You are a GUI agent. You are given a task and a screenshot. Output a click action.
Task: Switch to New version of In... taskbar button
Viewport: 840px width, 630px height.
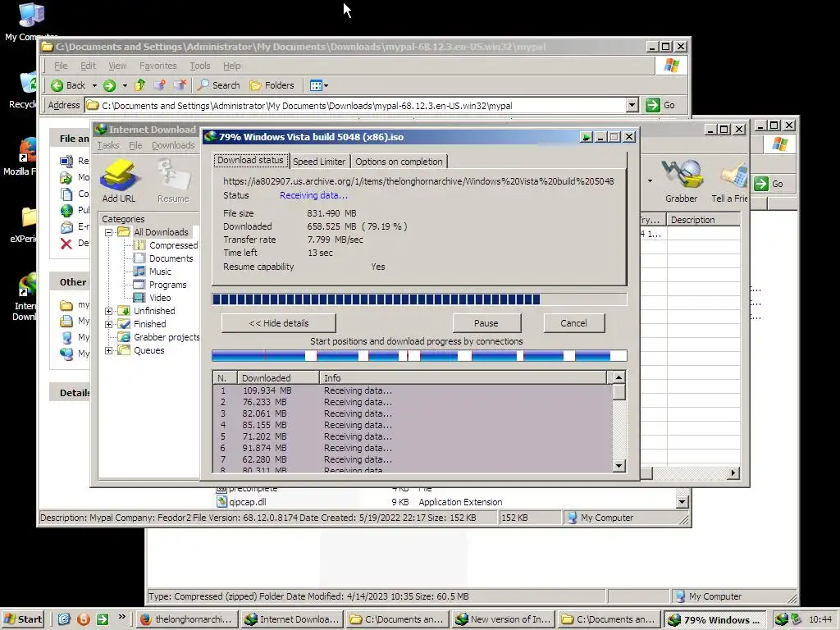click(x=503, y=619)
